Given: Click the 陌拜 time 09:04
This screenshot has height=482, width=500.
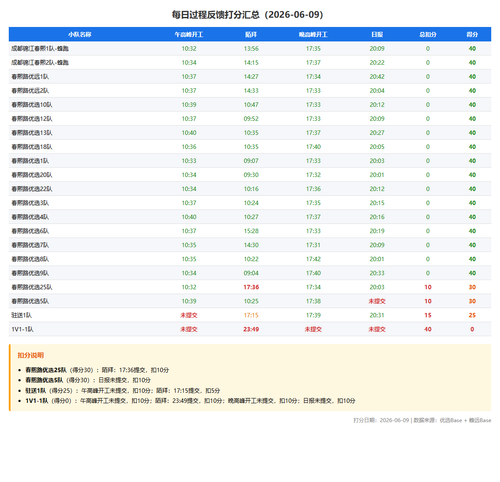Looking at the screenshot, I should point(251,273).
